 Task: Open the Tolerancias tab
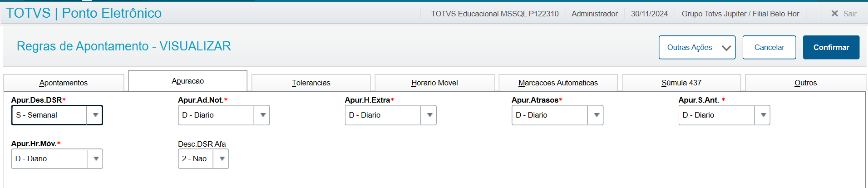(311, 83)
